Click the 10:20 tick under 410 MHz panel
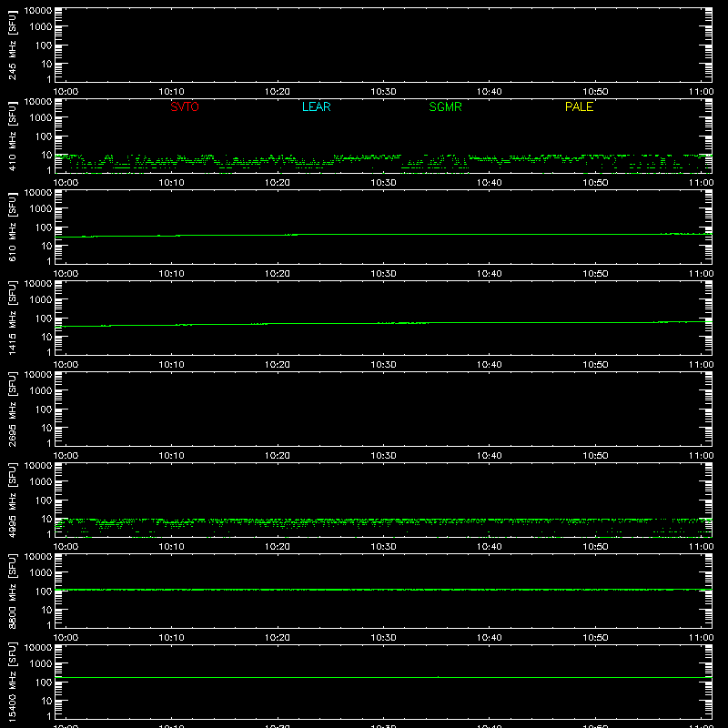The width and height of the screenshot is (728, 728). tap(278, 183)
